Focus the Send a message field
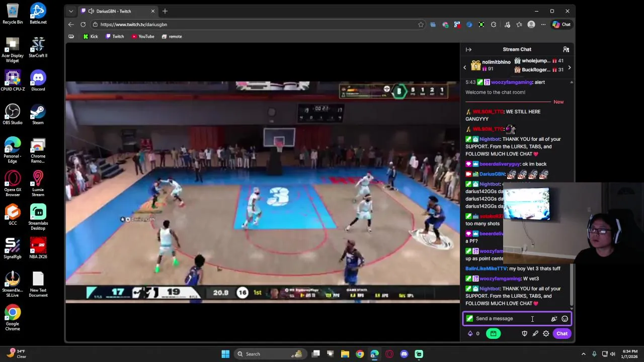Image resolution: width=644 pixels, height=362 pixels. coord(517,319)
